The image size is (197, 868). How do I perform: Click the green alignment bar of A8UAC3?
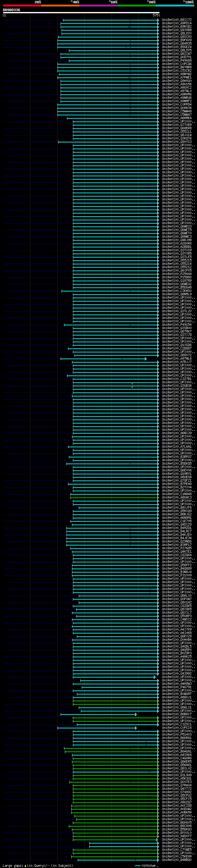pos(115,498)
